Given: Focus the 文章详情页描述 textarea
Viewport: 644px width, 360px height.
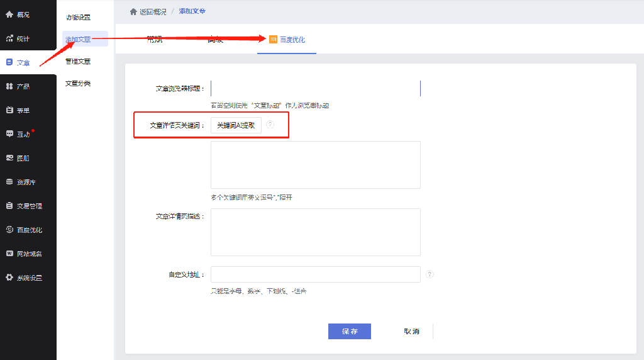Looking at the screenshot, I should point(316,232).
